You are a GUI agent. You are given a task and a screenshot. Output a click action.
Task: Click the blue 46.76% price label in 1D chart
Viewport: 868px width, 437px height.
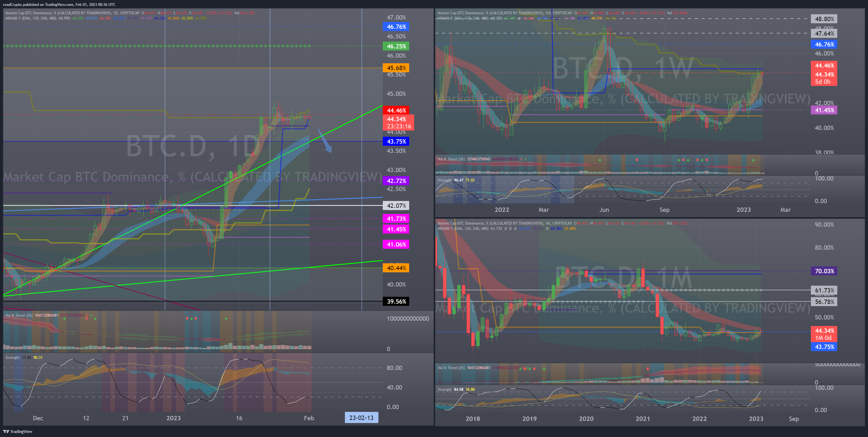[x=396, y=27]
